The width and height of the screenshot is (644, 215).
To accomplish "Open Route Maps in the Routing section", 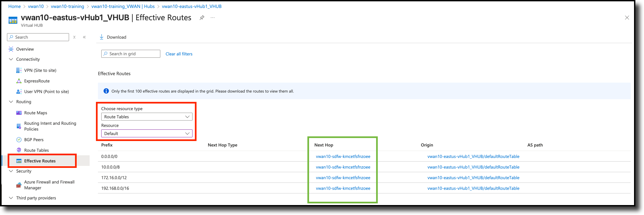I will pyautogui.click(x=36, y=113).
